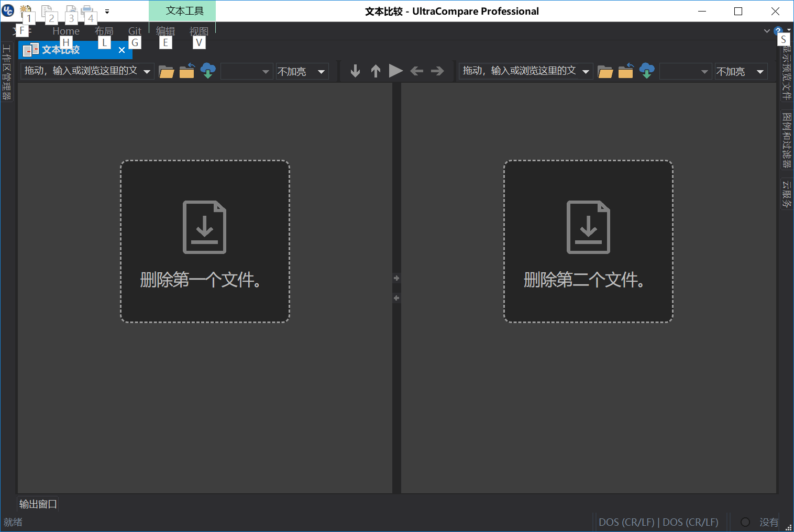Start comparison with play button
794x532 pixels.
[396, 71]
